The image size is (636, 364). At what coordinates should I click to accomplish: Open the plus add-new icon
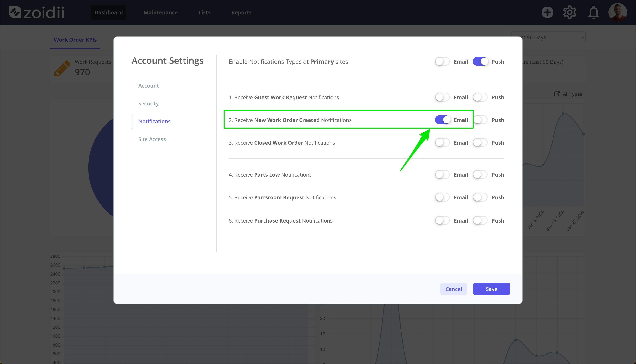pyautogui.click(x=547, y=12)
